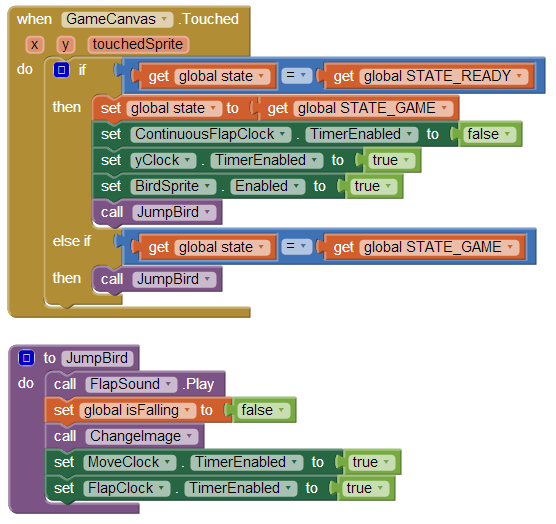Open the global STATE_GAME dropdown in else-if condition

pyautogui.click(x=439, y=247)
